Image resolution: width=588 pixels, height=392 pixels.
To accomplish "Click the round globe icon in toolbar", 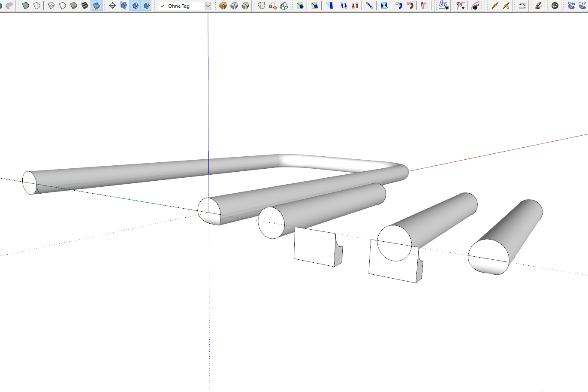I will coord(555,6).
